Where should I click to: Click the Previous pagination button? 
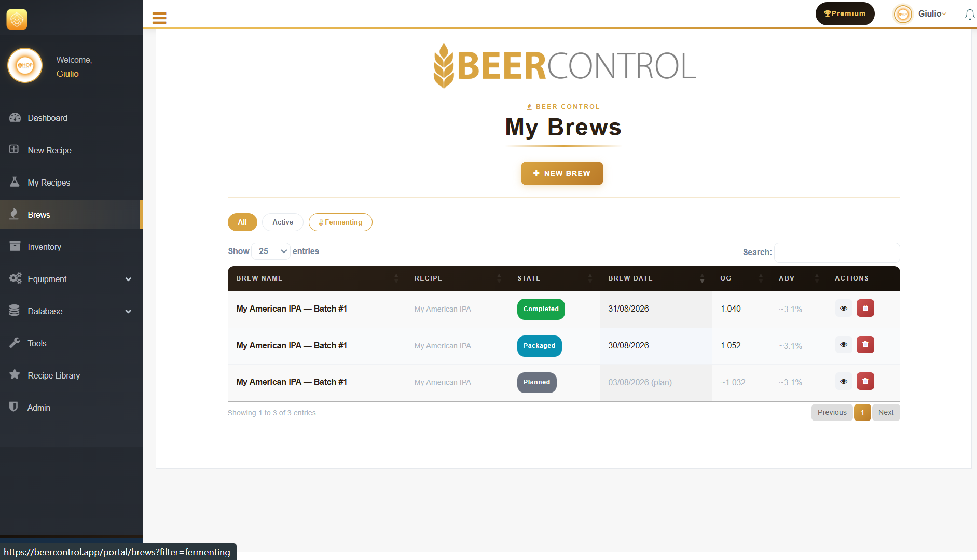click(832, 412)
